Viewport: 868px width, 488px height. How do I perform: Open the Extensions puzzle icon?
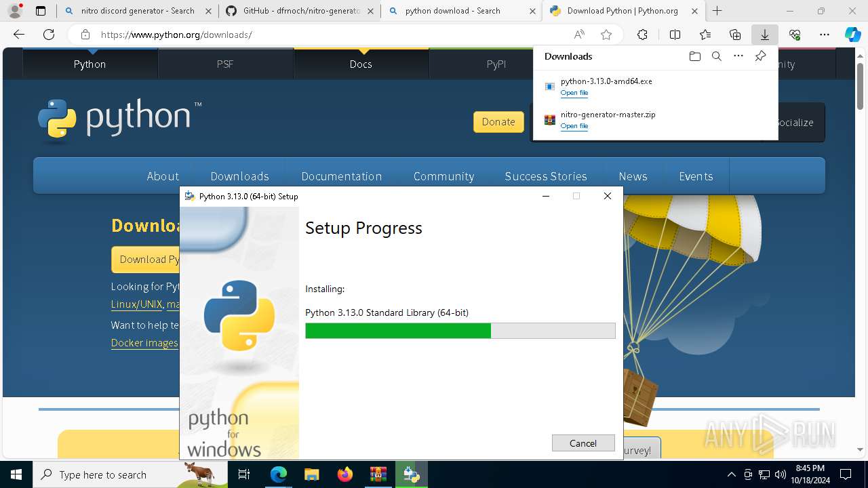click(x=642, y=35)
